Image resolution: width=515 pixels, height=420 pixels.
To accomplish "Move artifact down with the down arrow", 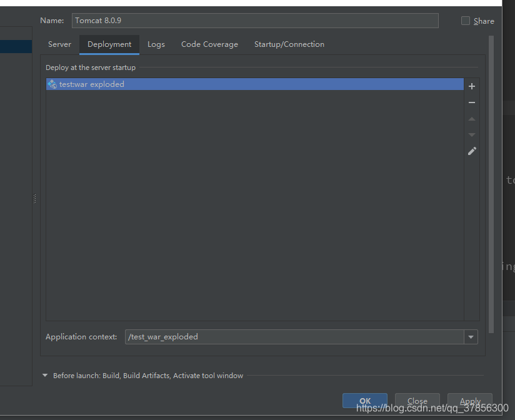I will click(472, 134).
